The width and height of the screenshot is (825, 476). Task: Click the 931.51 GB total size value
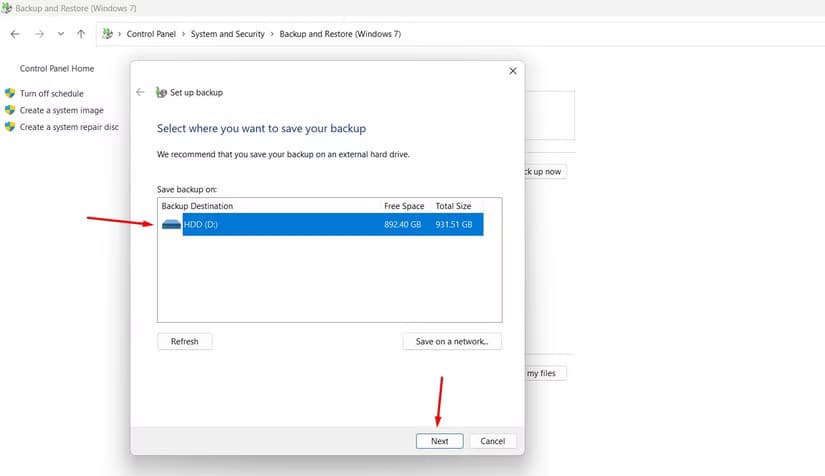(x=454, y=225)
